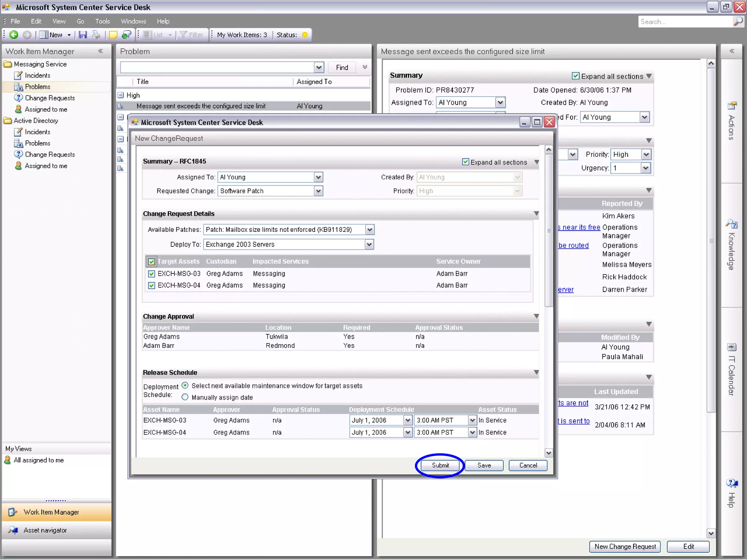This screenshot has width=747, height=560.
Task: Open the Go menu
Action: coord(80,21)
